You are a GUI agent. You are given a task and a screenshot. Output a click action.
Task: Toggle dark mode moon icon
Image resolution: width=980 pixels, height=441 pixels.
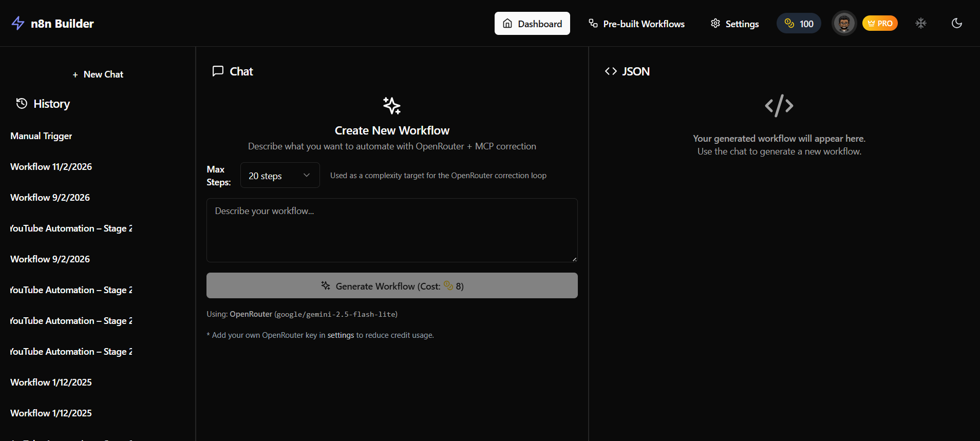tap(957, 23)
